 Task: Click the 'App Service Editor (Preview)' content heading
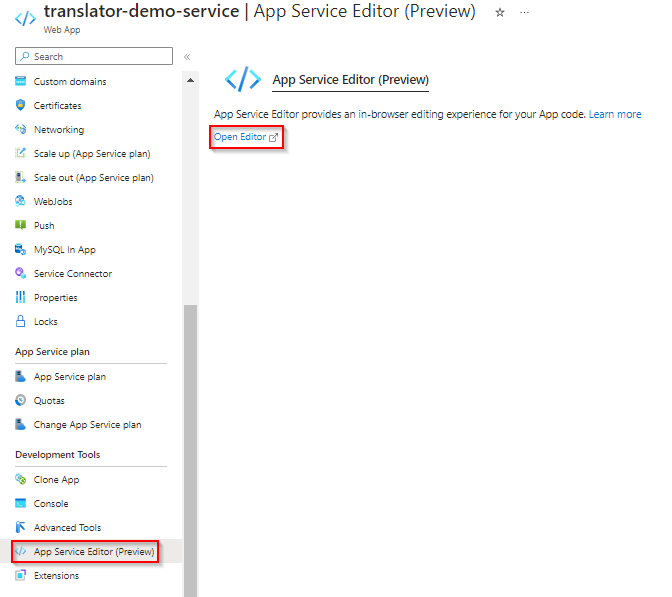click(351, 80)
